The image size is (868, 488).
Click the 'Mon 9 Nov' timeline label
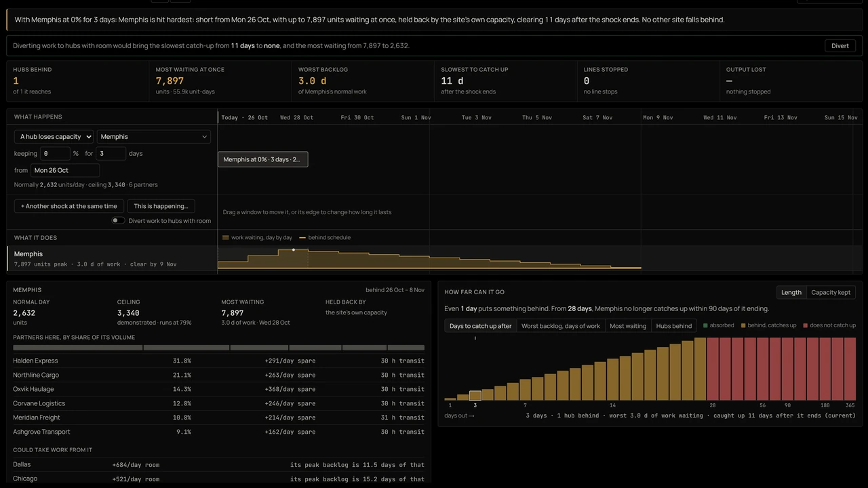(658, 118)
